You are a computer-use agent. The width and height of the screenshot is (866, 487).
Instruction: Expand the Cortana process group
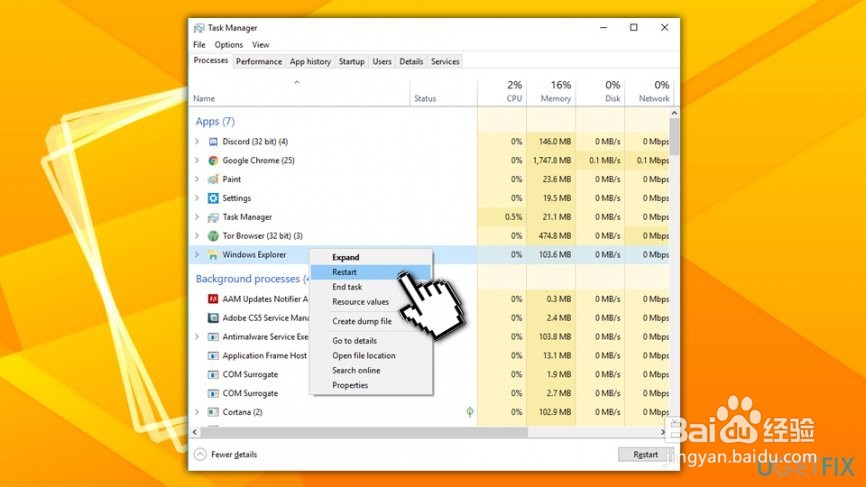pos(197,412)
